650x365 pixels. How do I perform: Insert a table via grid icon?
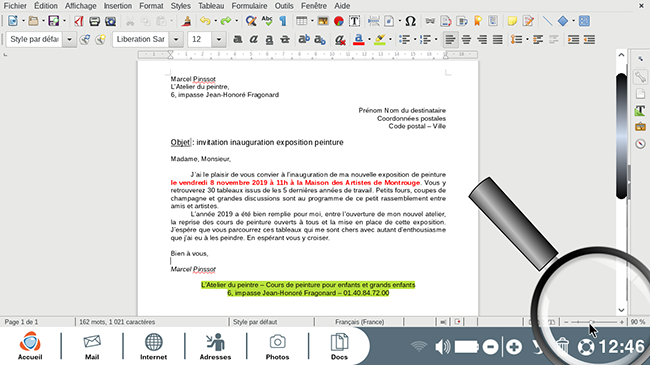pyautogui.click(x=302, y=21)
